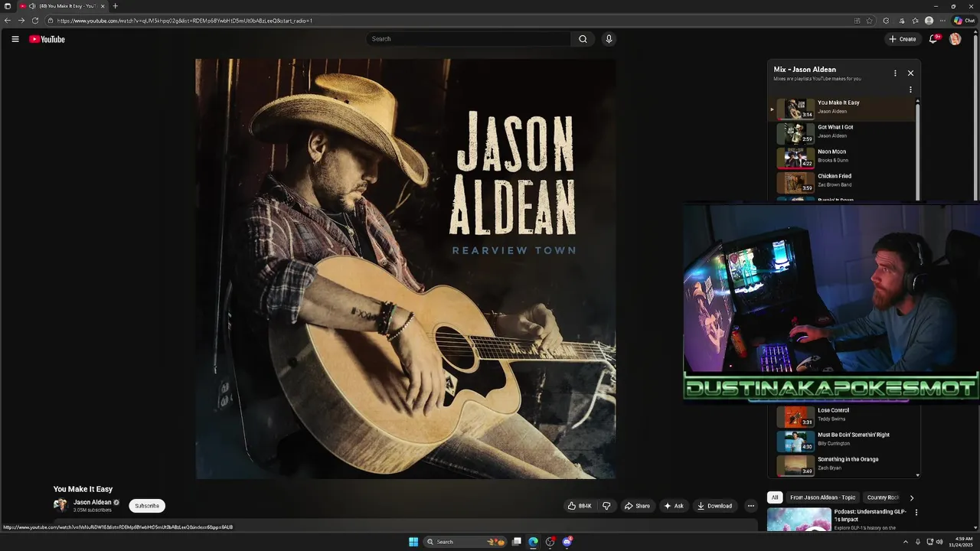Click the Edge icon in the taskbar
This screenshot has height=551, width=980.
tap(534, 542)
